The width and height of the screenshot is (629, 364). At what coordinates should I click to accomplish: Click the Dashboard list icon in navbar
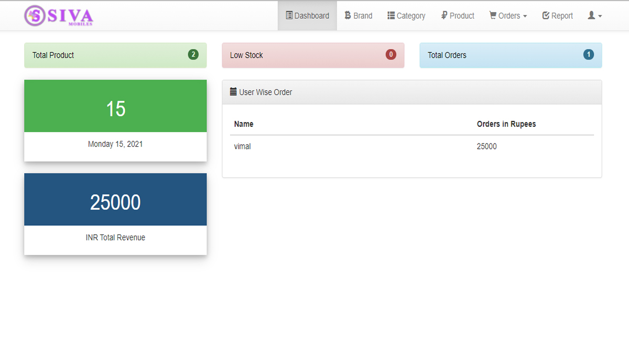289,16
